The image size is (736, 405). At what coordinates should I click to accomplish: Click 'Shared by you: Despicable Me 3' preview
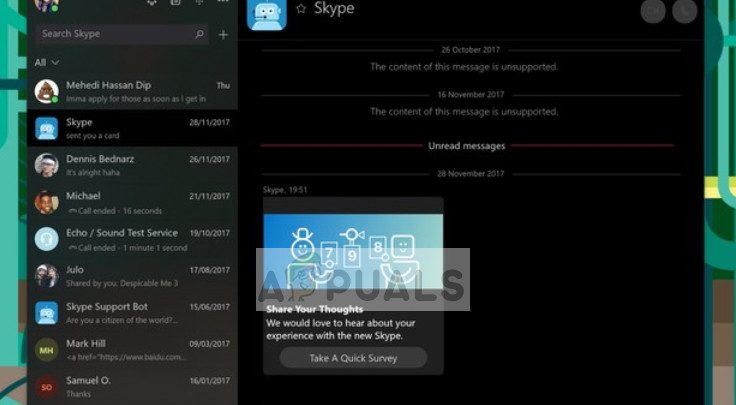coord(122,283)
